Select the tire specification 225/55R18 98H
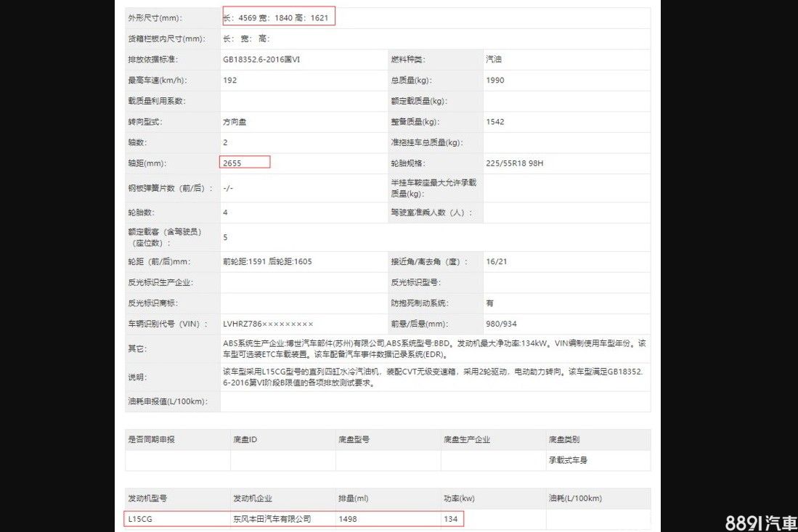 [515, 163]
